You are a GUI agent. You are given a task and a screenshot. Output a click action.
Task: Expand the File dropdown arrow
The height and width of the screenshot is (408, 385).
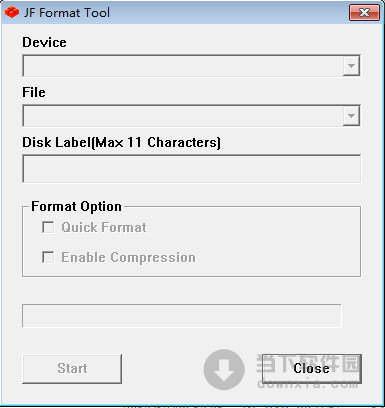[x=351, y=116]
